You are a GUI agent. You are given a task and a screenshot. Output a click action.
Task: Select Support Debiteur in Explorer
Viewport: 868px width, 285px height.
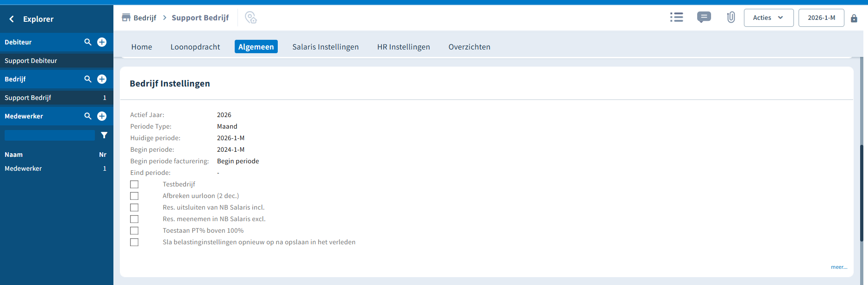(x=56, y=61)
